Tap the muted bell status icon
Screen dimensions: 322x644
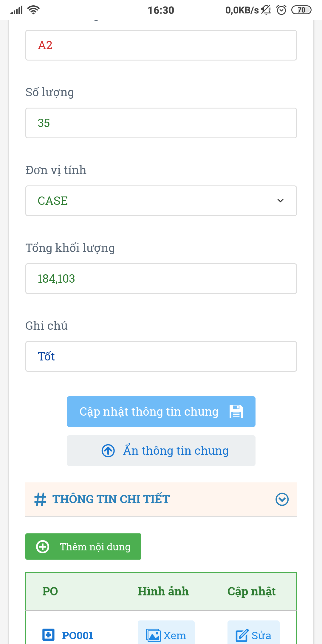pos(266,10)
